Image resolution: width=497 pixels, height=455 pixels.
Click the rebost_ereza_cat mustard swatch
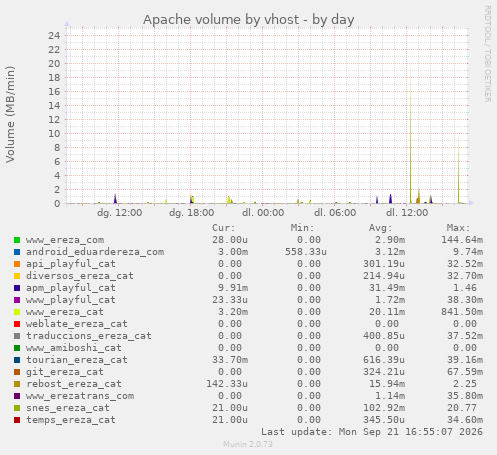pyautogui.click(x=17, y=384)
